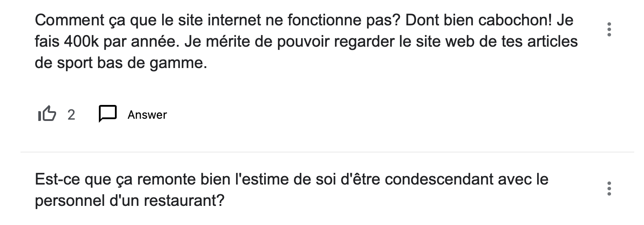Click the like count number 2
Viewport: 644px width, 225px height.
click(x=71, y=115)
